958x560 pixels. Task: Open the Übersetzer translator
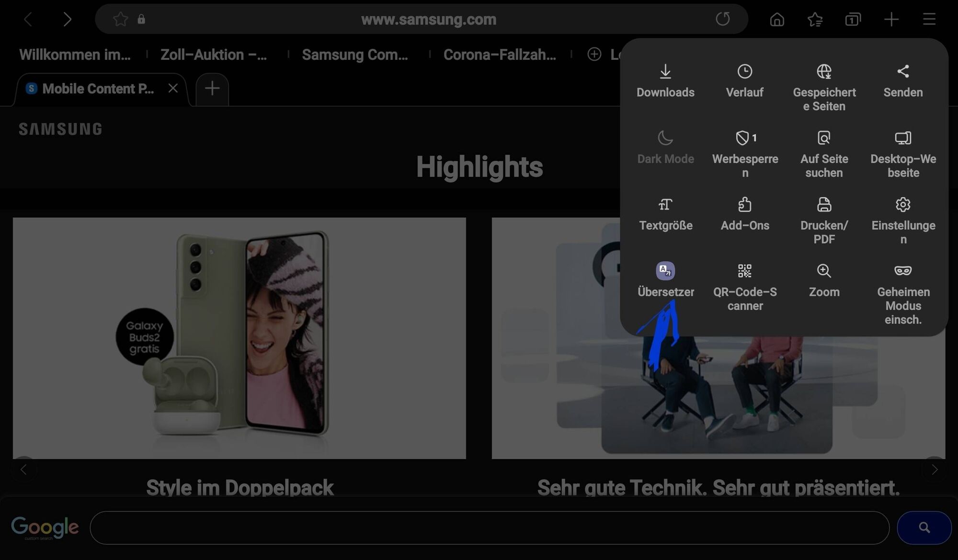coord(665,280)
